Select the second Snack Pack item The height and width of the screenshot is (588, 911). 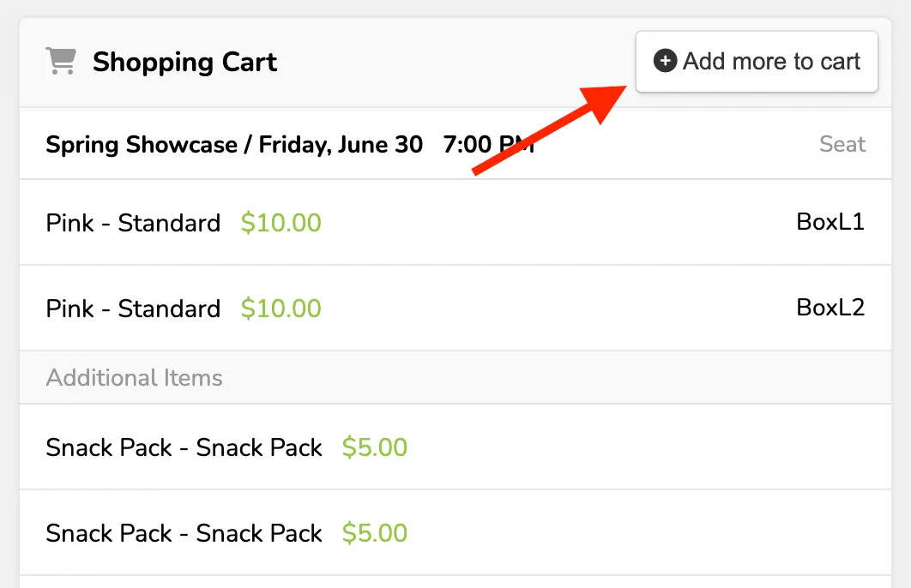(x=455, y=533)
